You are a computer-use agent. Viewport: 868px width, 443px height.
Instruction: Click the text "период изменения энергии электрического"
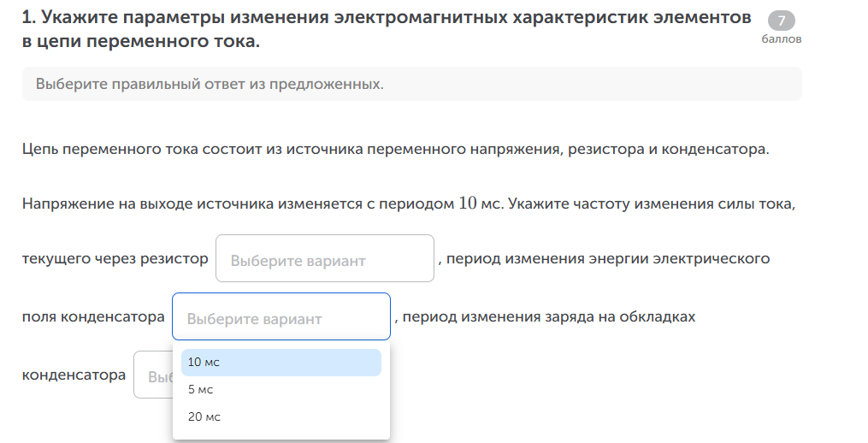[x=608, y=258]
